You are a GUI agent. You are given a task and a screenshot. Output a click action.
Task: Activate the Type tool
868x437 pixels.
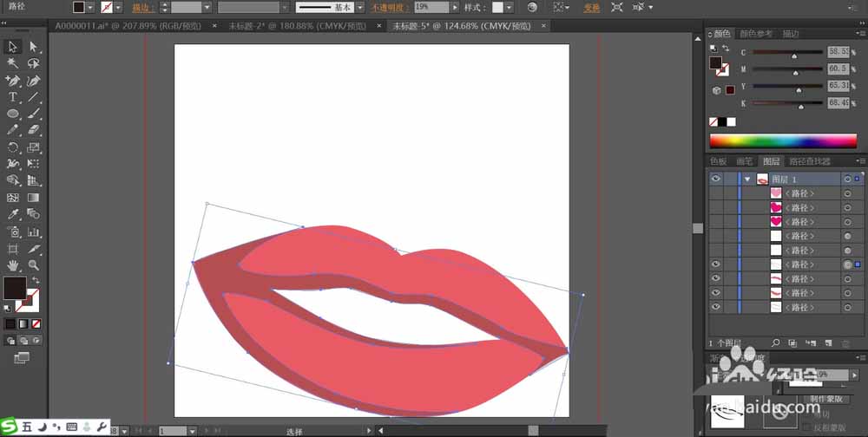tap(13, 97)
